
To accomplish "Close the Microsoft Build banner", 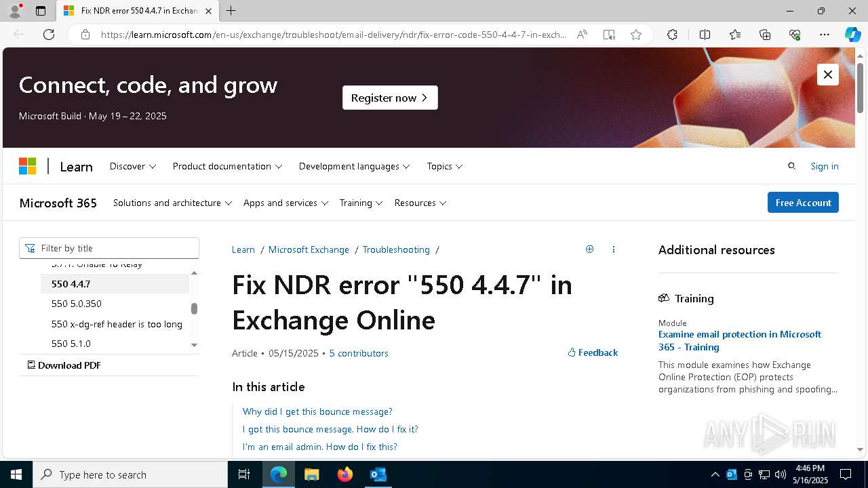I will click(828, 75).
